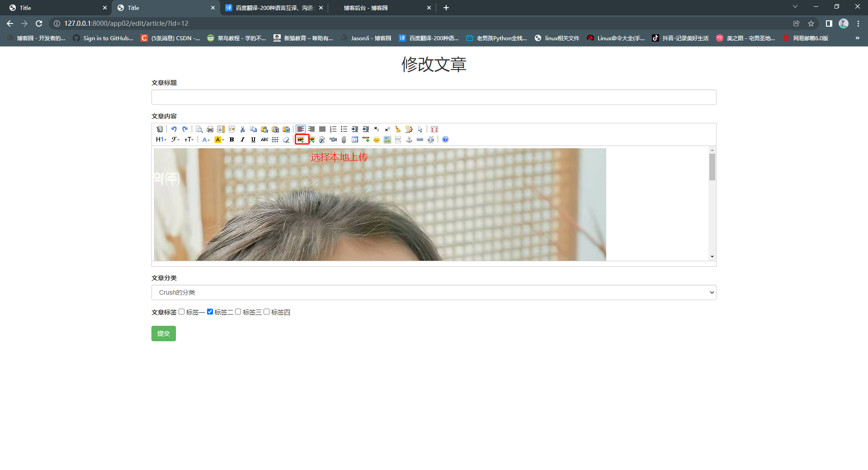Viewport: 868px width, 470px height.
Task: Go back to the previous page
Action: pos(10,23)
